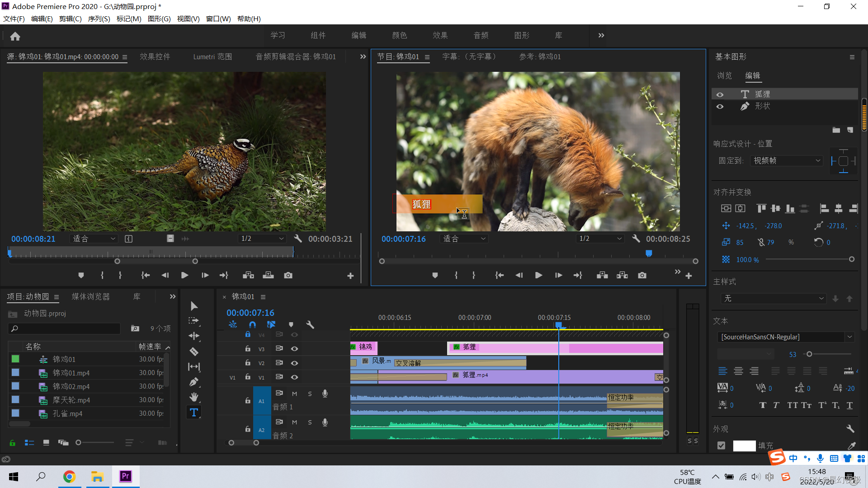This screenshot has height=488, width=868.
Task: Toggle snap in timeline with the magnet icon
Action: tap(252, 324)
